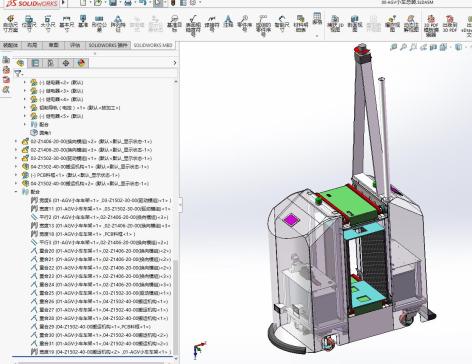The height and width of the screenshot is (364, 472).
Task: Switch to the 草图 (Sketch) tab
Action: (54, 45)
